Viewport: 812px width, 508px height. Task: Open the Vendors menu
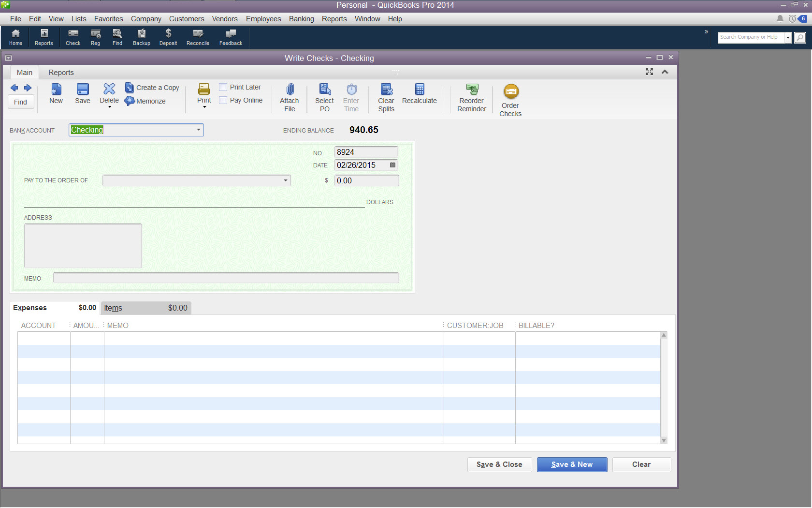coord(225,19)
